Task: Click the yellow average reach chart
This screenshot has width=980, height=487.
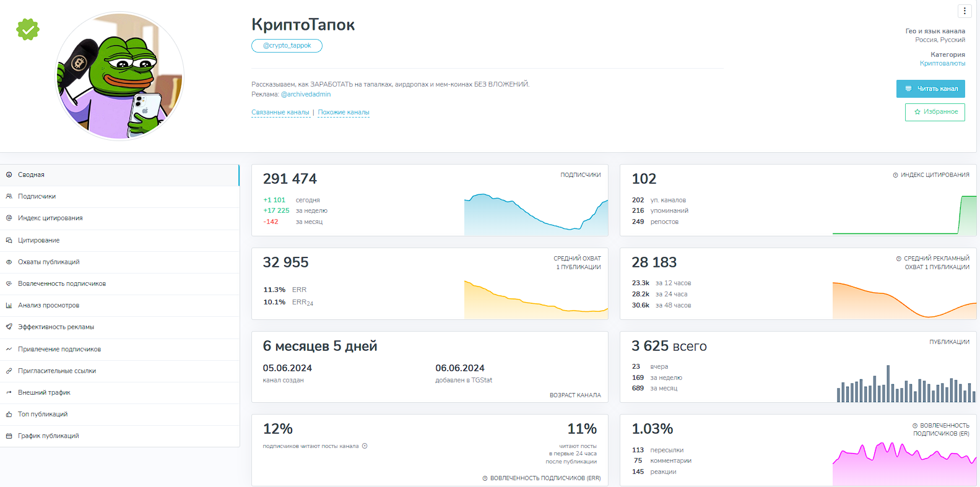Action: coord(536,300)
